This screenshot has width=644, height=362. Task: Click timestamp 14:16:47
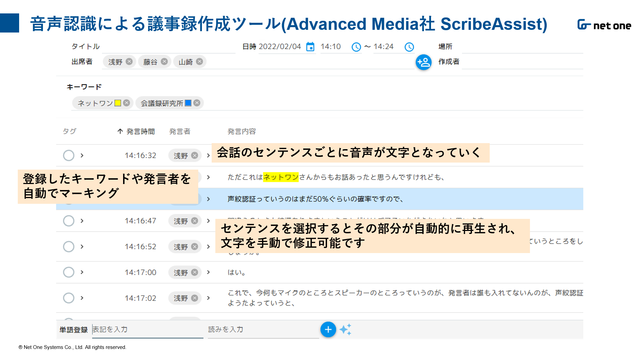click(x=141, y=221)
